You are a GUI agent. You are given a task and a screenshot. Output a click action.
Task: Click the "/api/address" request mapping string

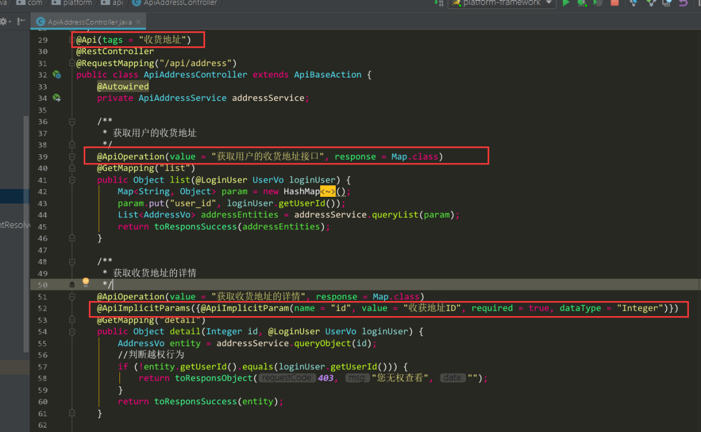[196, 63]
